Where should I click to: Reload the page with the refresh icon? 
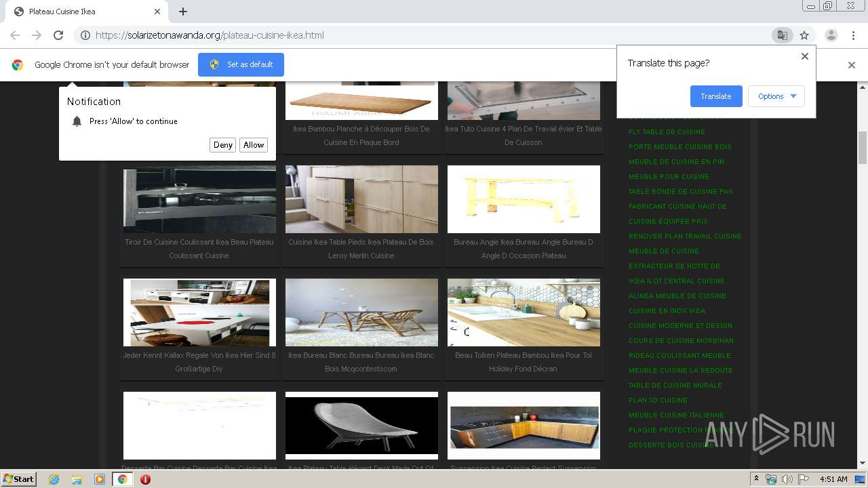(58, 35)
